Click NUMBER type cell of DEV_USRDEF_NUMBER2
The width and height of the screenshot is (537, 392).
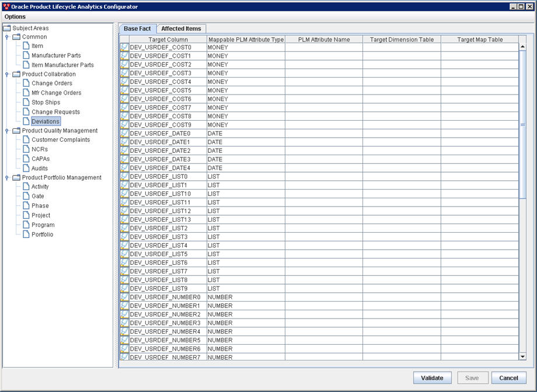point(246,314)
